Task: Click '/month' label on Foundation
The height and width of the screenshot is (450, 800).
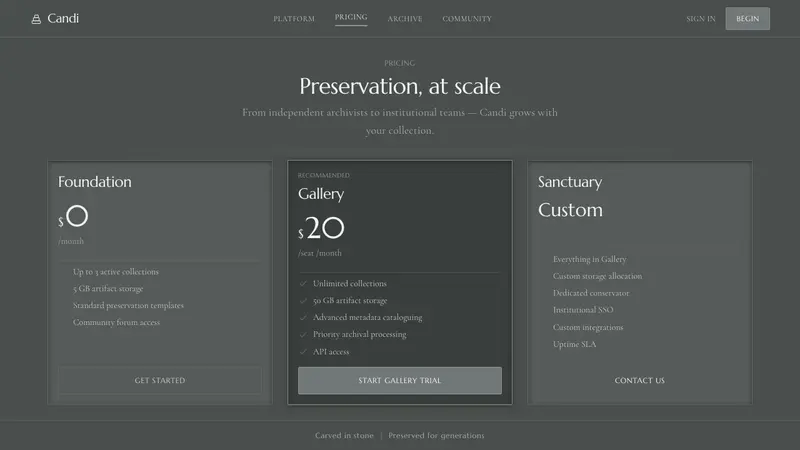Action: [x=71, y=241]
